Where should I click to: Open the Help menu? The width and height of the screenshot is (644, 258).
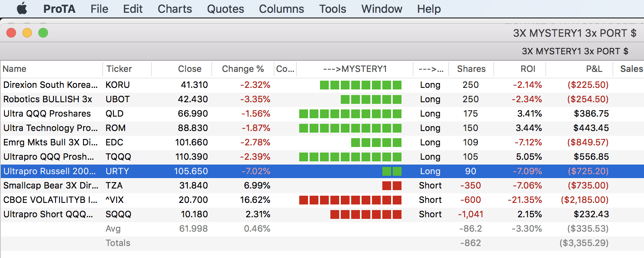(x=429, y=9)
